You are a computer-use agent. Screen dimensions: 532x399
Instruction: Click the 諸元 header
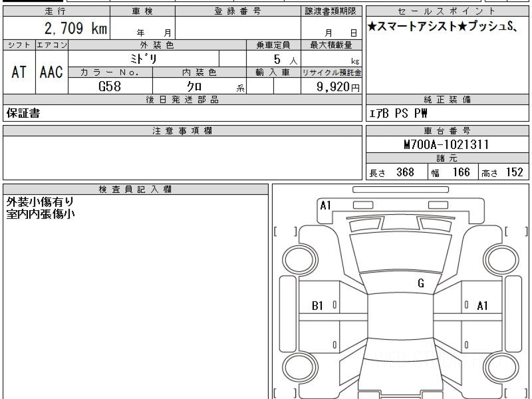[447, 158]
